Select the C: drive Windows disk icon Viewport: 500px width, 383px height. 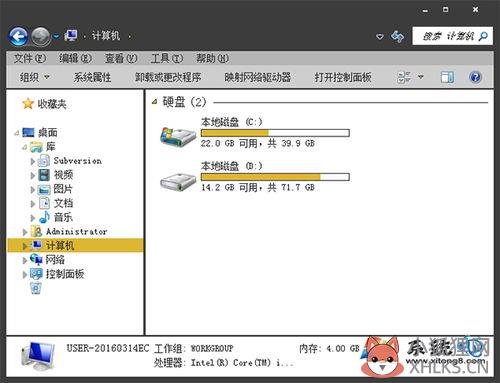click(x=178, y=136)
